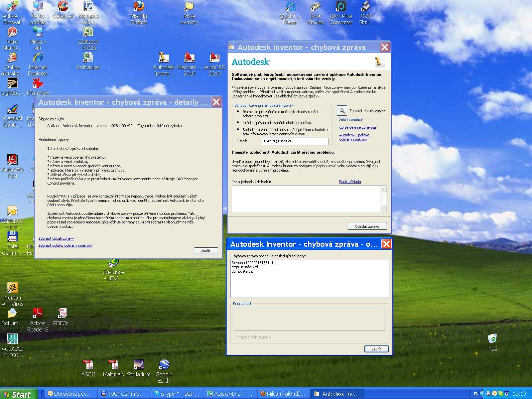
Task: Click scroll down arrow in steps description box
Action: pyautogui.click(x=383, y=208)
